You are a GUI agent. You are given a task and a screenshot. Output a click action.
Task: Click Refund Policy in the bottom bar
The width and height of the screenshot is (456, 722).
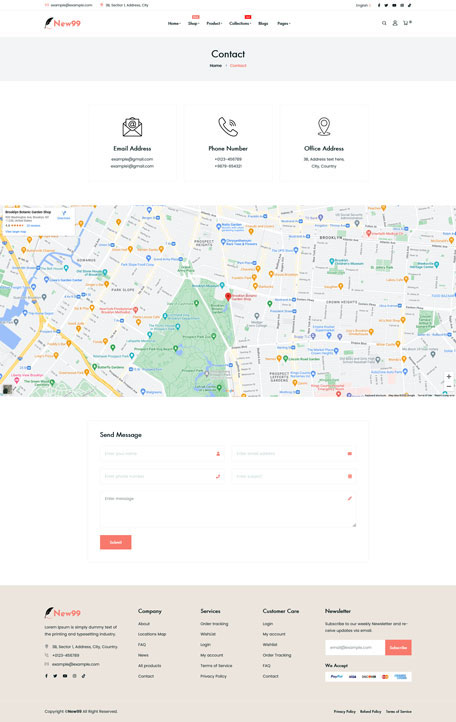pos(371,711)
